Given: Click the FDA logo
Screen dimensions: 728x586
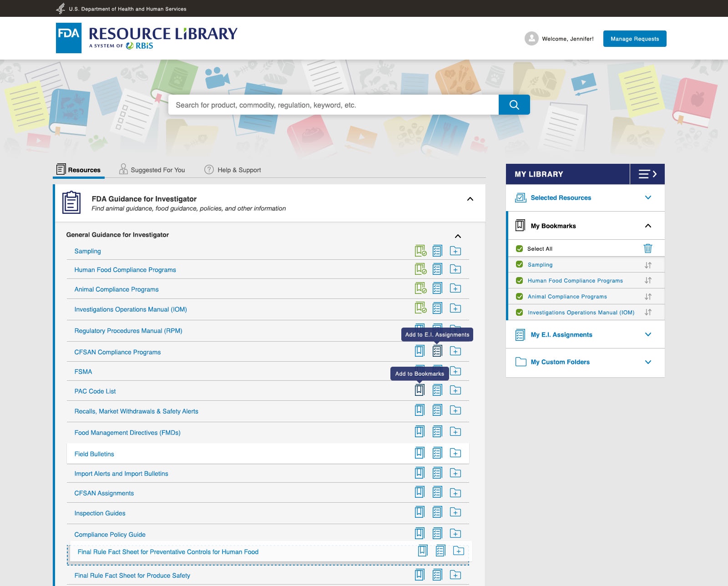Looking at the screenshot, I should tap(69, 38).
